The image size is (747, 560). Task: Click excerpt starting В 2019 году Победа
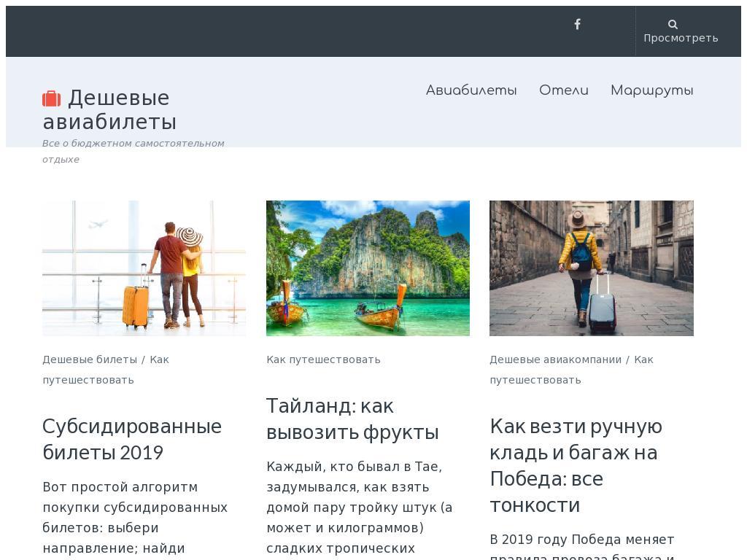pos(582,545)
